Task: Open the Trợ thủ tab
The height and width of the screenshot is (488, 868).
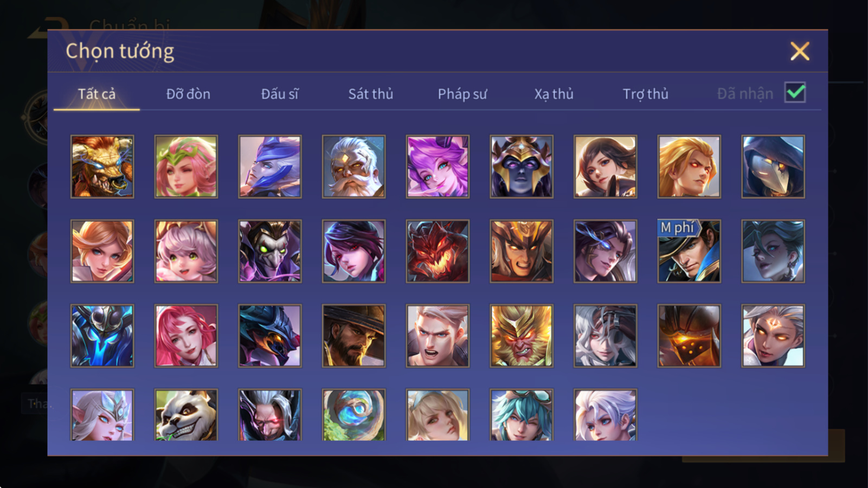Action: [645, 94]
